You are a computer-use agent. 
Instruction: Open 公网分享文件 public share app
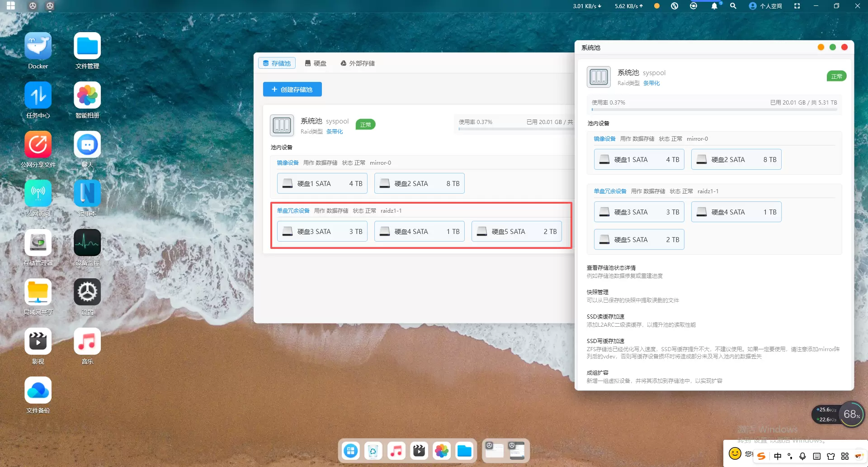[38, 145]
